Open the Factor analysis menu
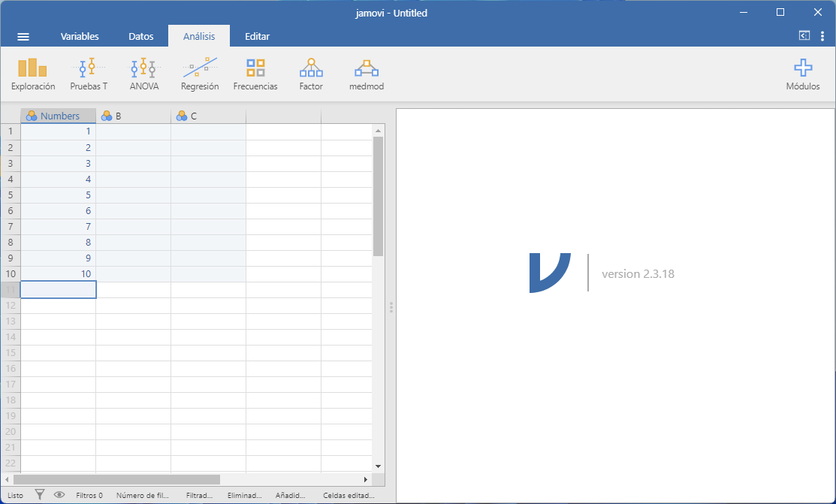 tap(311, 74)
